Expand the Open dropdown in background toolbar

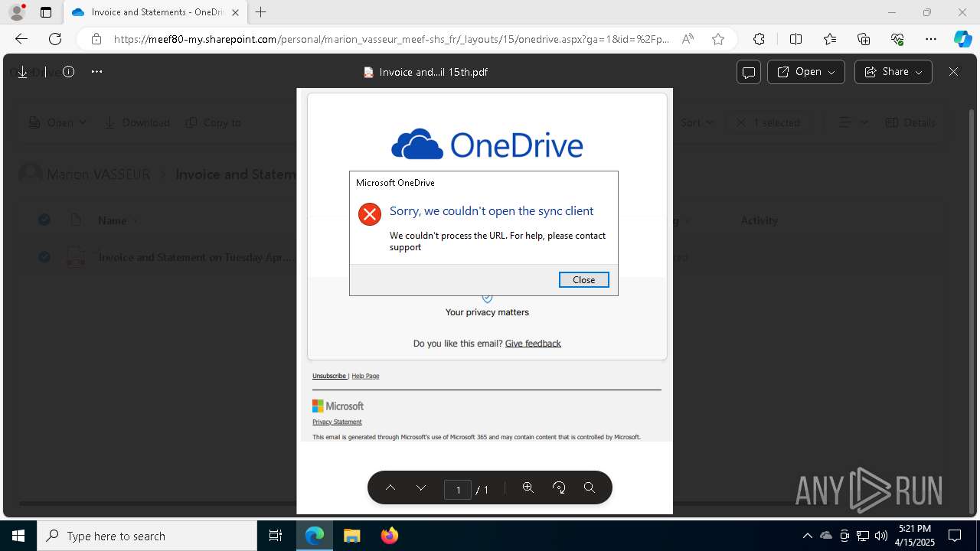pyautogui.click(x=58, y=122)
